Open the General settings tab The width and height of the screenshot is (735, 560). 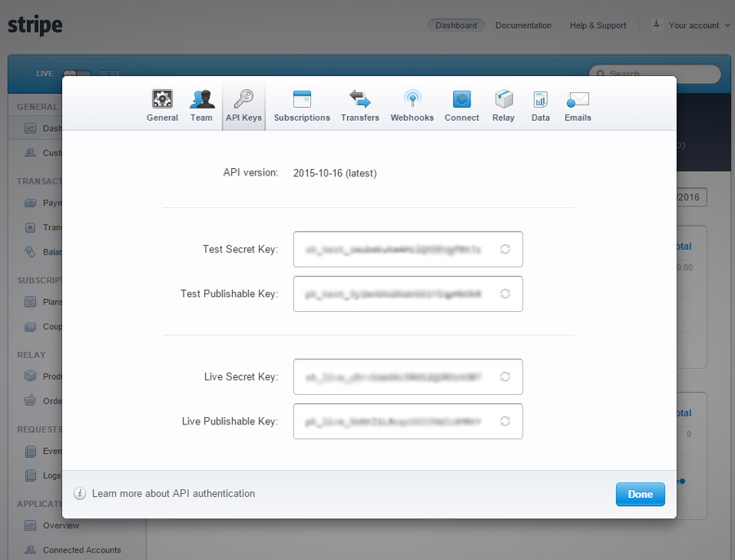(163, 106)
